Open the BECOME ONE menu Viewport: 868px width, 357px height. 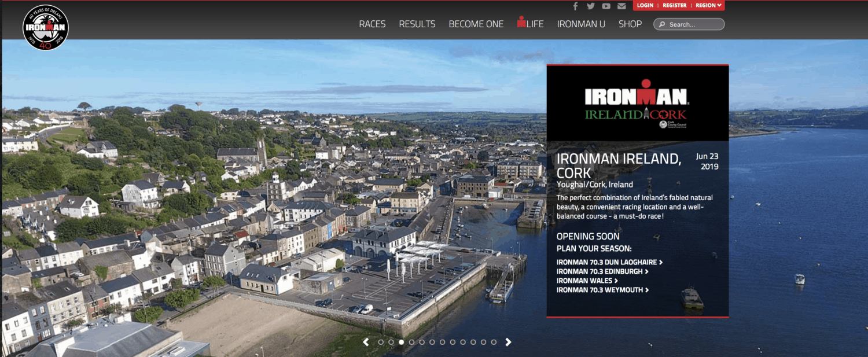476,24
